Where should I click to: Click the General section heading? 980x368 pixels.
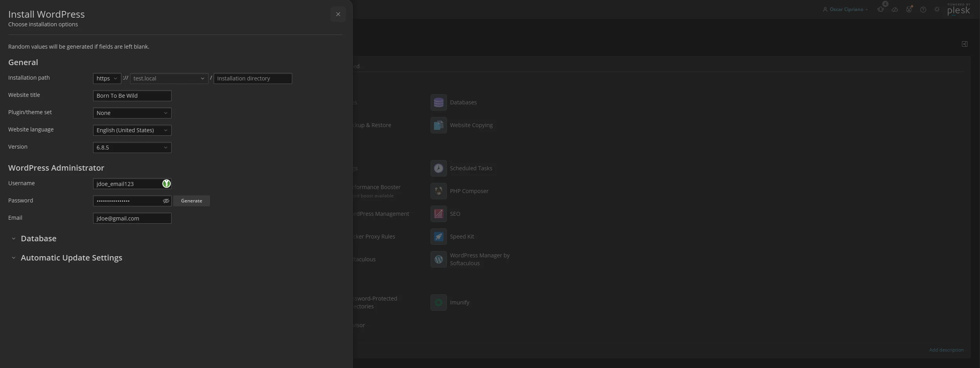coord(23,62)
